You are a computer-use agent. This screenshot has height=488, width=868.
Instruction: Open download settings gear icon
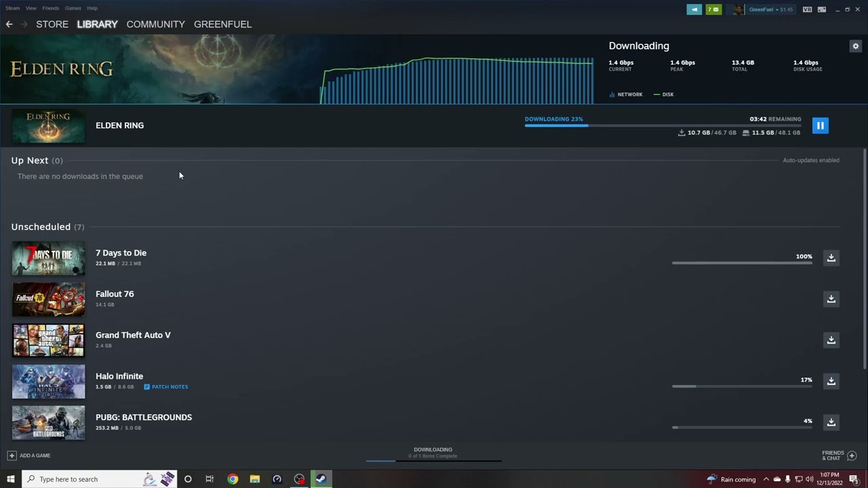(x=855, y=46)
